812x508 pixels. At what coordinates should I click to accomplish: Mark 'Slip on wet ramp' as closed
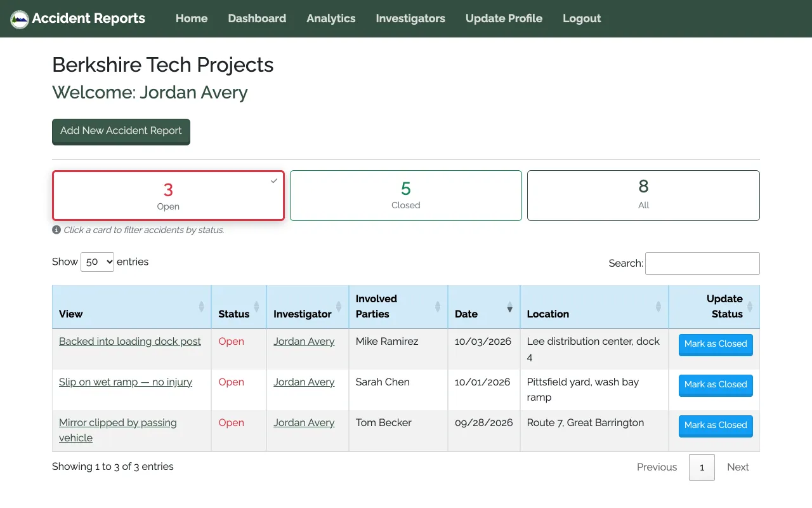716,385
